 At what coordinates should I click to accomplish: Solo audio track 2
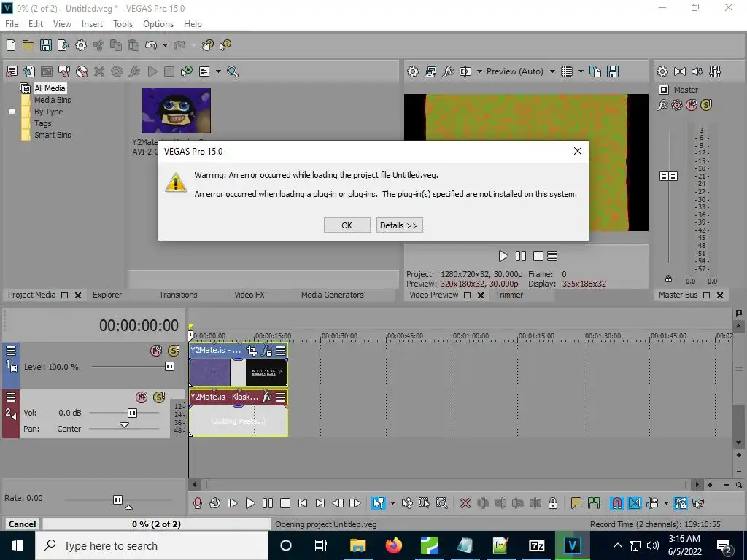(x=159, y=397)
